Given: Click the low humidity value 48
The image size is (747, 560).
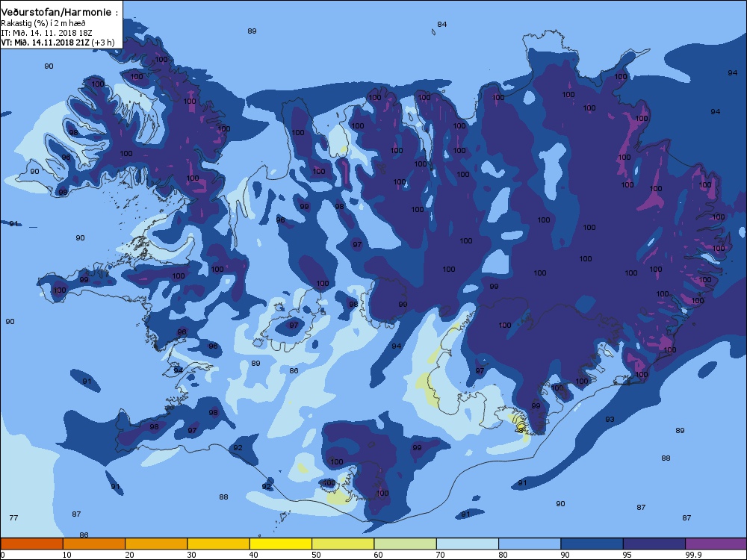Looking at the screenshot, I should pos(519,431).
